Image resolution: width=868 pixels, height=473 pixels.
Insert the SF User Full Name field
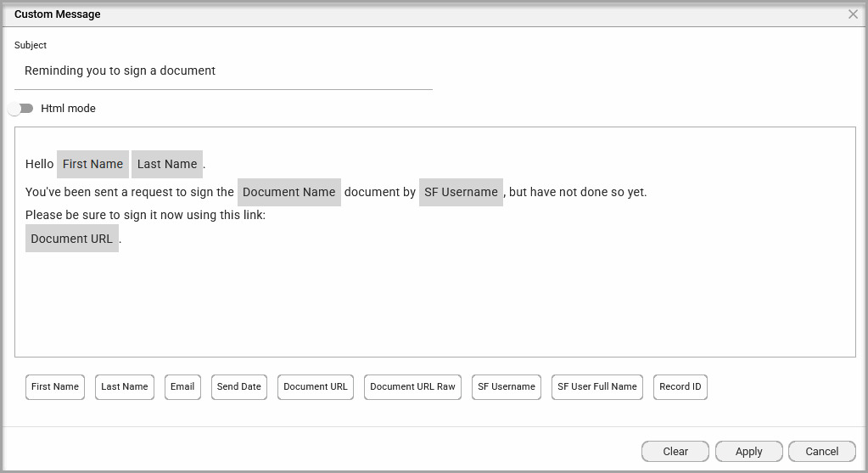coord(597,386)
